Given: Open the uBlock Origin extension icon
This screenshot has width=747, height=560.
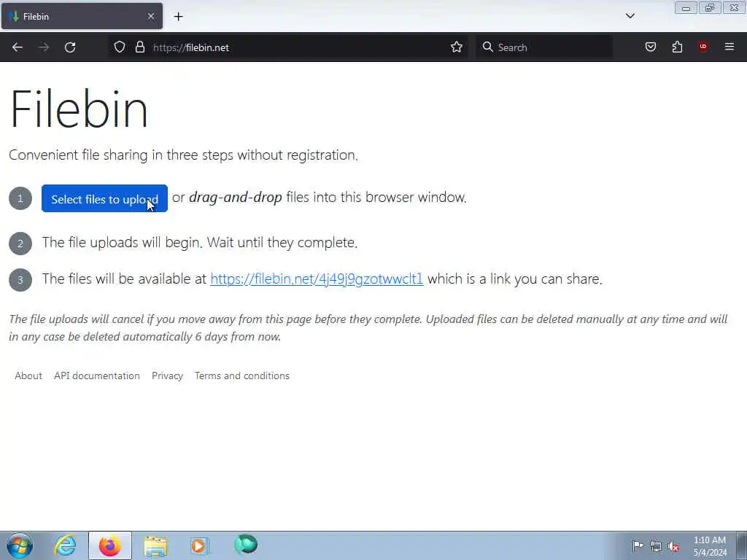Looking at the screenshot, I should [x=703, y=47].
